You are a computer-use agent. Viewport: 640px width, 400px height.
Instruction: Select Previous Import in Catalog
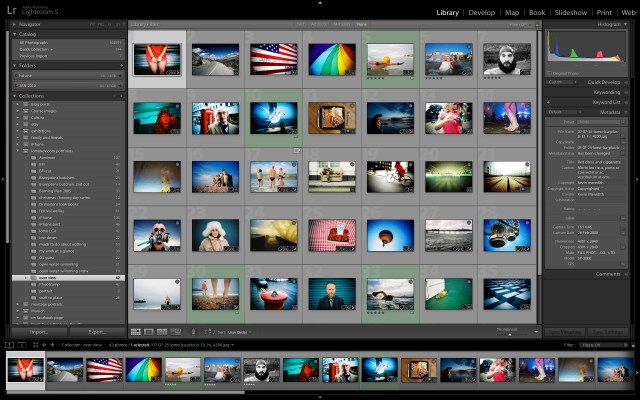69,56
